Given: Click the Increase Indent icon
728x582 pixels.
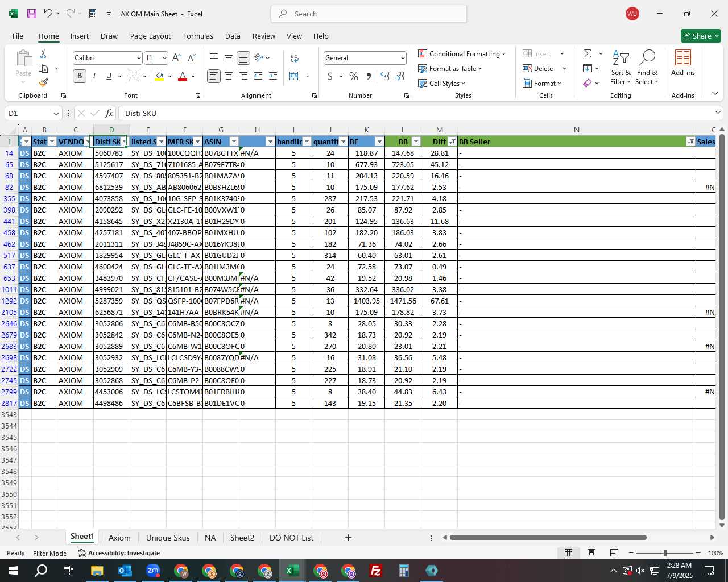Looking at the screenshot, I should coord(273,76).
